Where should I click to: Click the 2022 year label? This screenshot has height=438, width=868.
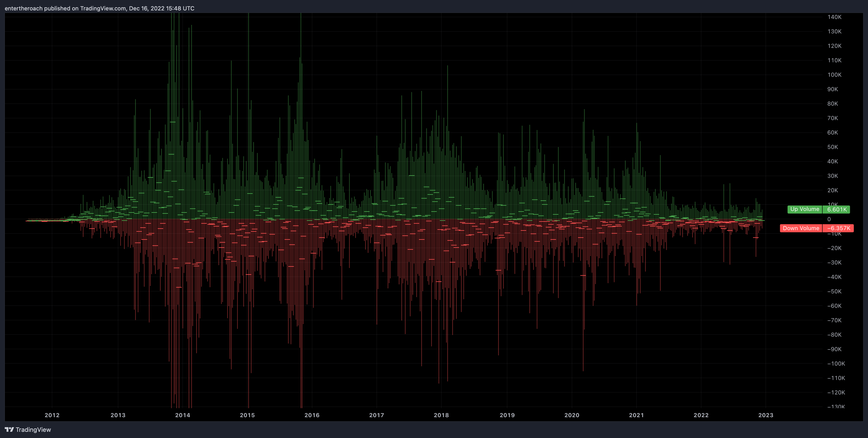coord(701,415)
